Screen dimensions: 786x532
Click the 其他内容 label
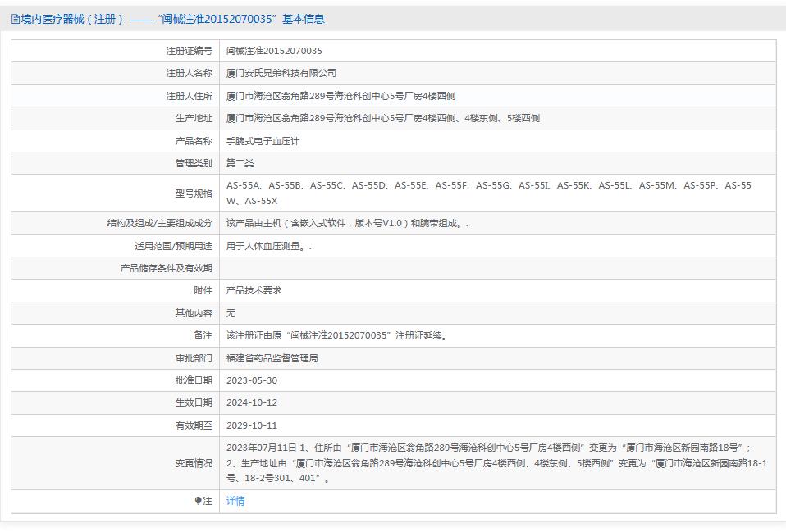click(194, 313)
